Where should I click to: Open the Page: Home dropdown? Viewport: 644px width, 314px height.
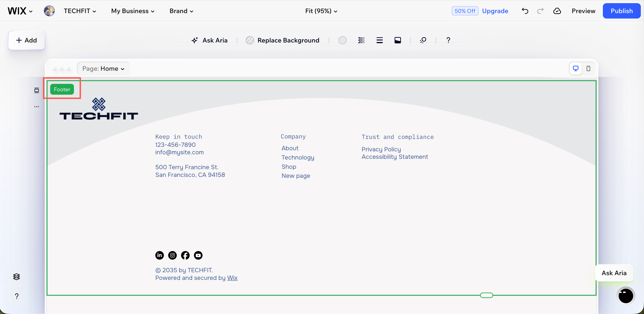point(103,68)
